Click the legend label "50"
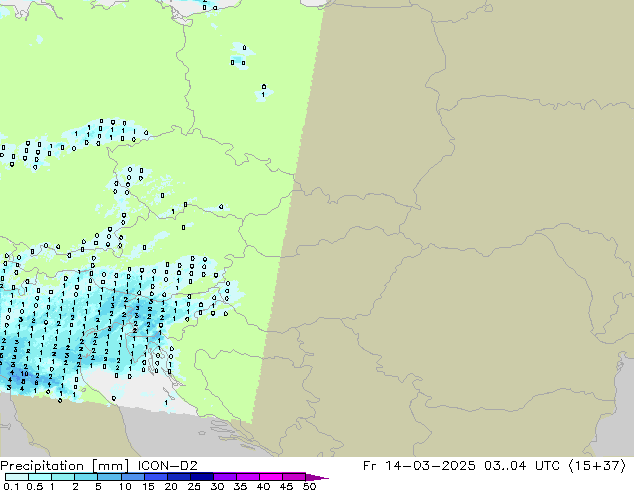This screenshot has width=634, height=490. coord(309,486)
